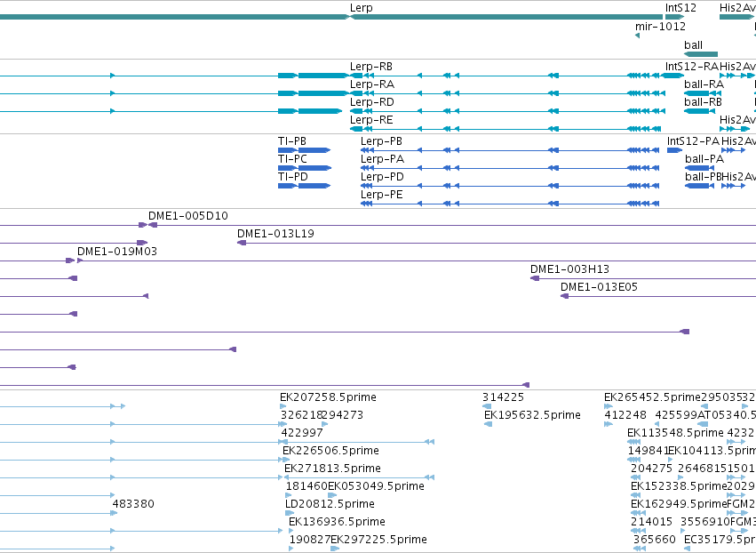Open the DME1-003H13 BAC clone label

point(570,269)
